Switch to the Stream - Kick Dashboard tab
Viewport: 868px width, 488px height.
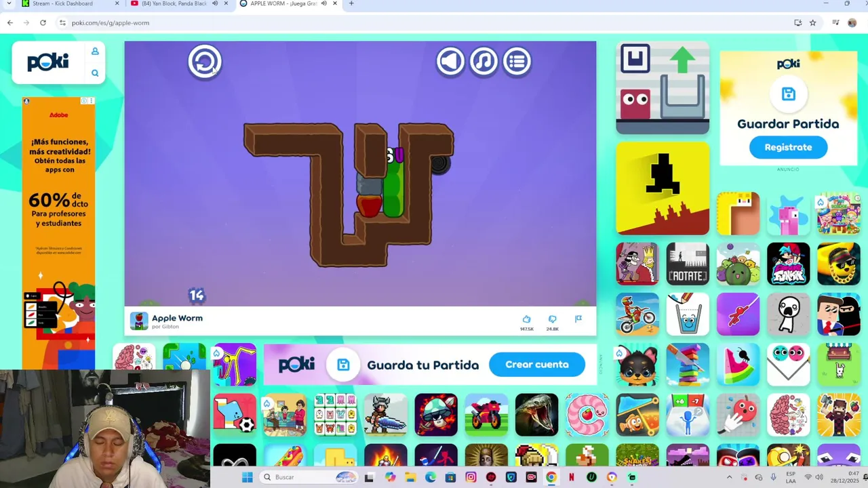pyautogui.click(x=62, y=3)
